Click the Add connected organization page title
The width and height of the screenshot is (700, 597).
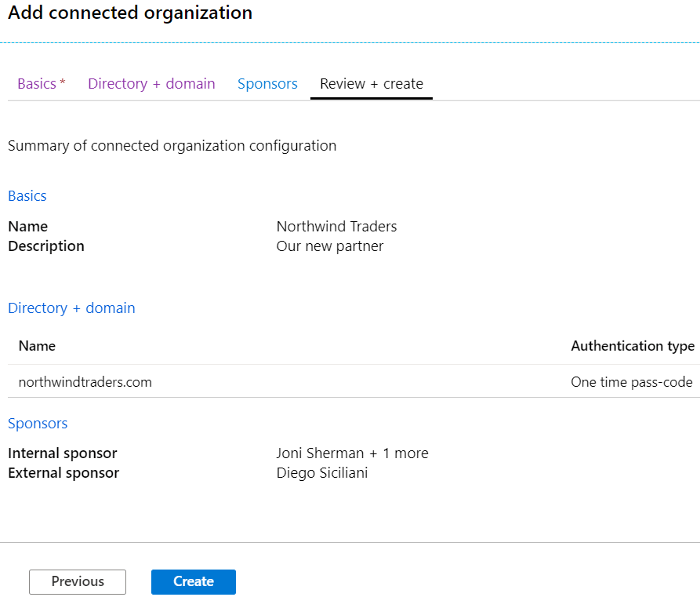(130, 13)
